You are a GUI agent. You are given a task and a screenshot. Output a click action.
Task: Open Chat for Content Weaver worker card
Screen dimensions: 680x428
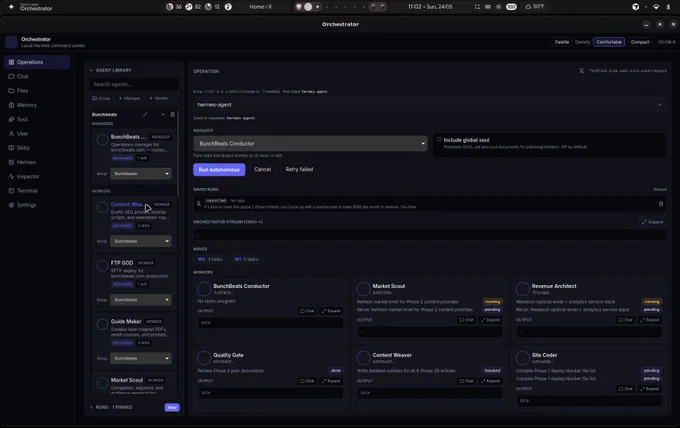(x=466, y=381)
